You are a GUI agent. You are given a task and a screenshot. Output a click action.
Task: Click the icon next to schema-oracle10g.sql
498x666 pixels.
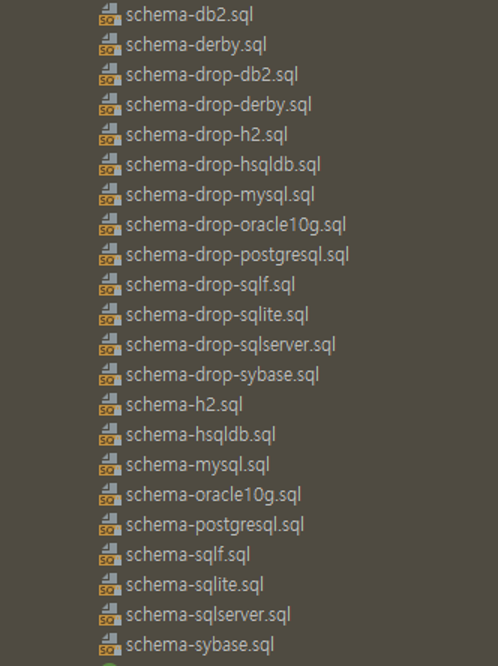[x=110, y=495]
